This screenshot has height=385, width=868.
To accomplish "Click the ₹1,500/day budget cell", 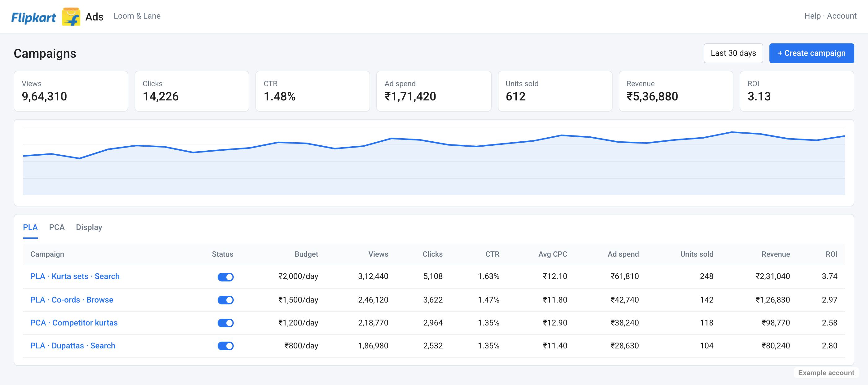I will point(298,300).
